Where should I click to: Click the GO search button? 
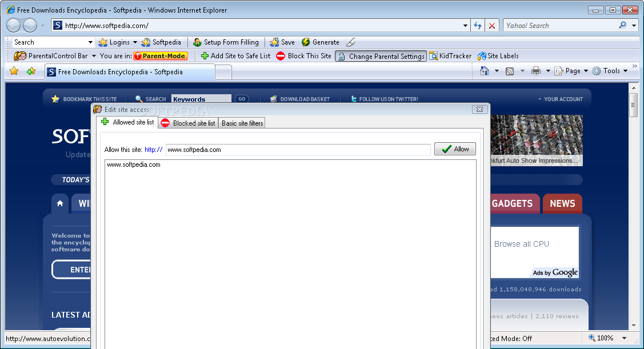pyautogui.click(x=242, y=99)
